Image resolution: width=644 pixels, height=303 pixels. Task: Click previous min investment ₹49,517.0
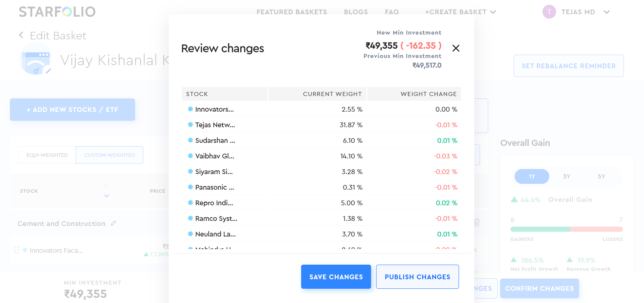(x=427, y=65)
